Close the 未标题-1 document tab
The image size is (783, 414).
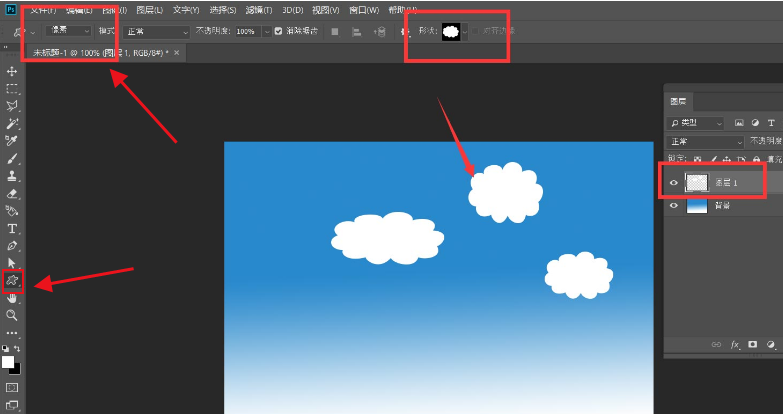177,52
